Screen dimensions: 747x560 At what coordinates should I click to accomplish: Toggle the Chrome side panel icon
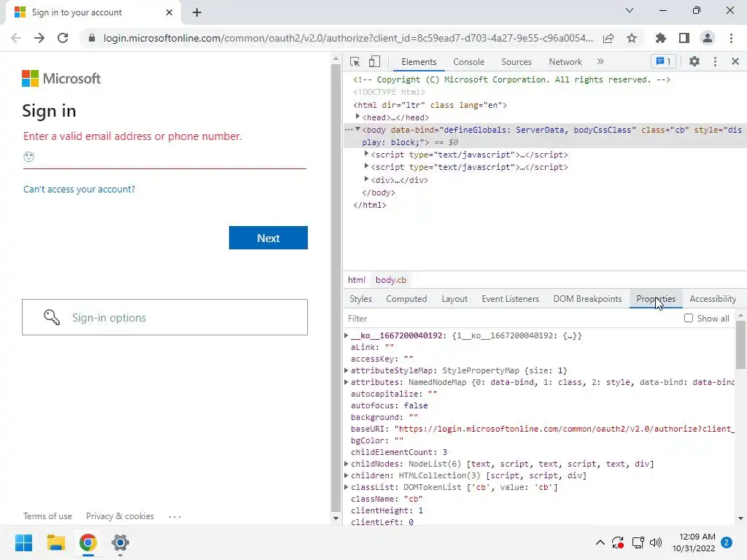[684, 38]
